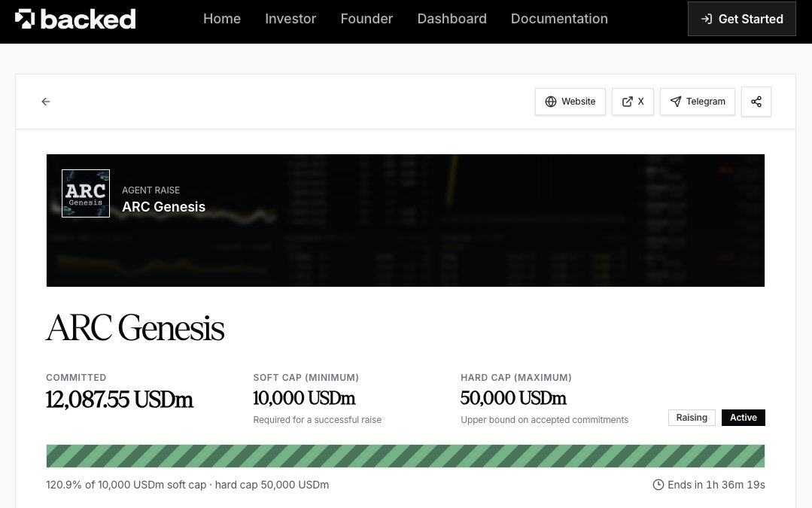Open the X external link
Image resolution: width=812 pixels, height=508 pixels.
633,102
